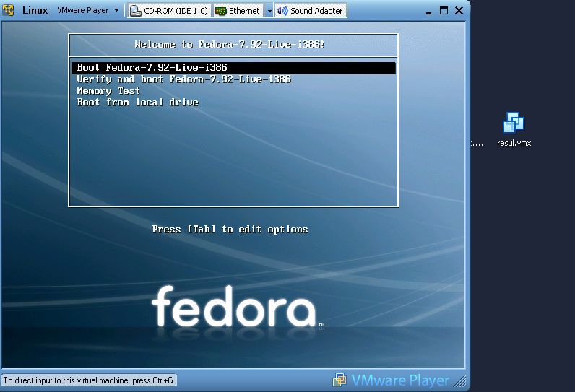Expand the arrow next to Ethernet

pyautogui.click(x=269, y=11)
